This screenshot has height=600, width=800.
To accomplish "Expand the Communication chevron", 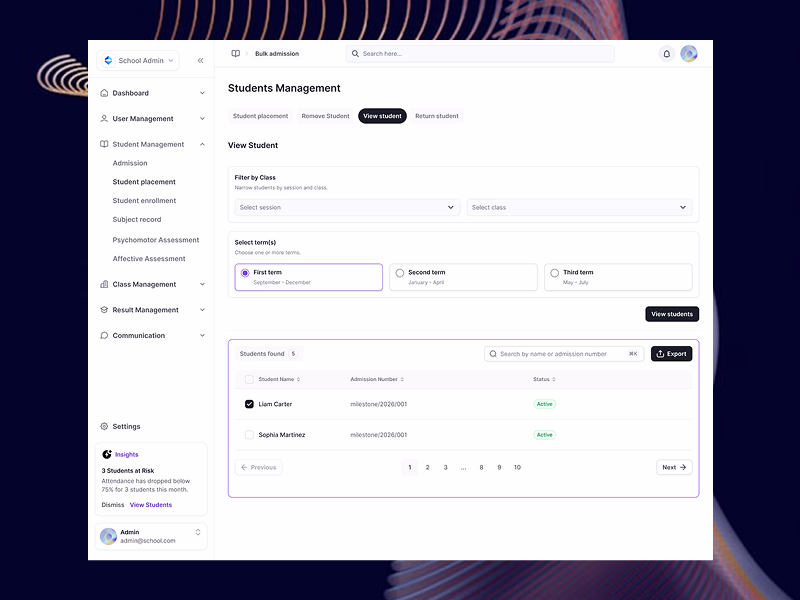I will tap(202, 335).
